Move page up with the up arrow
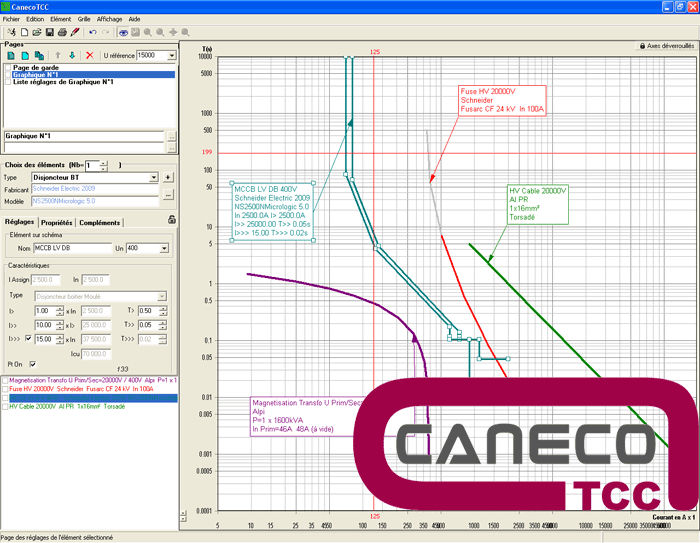This screenshot has width=700, height=543. 58,55
